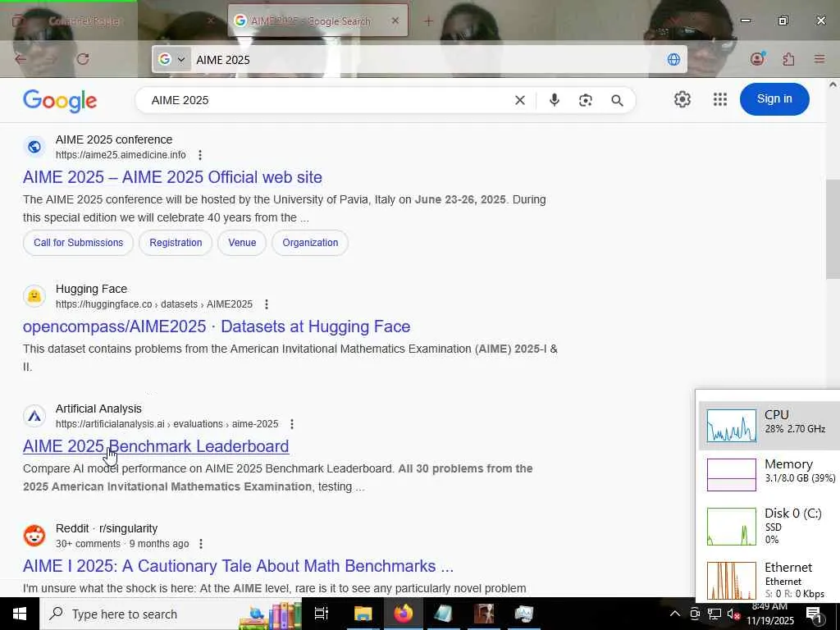Image resolution: width=840 pixels, height=630 pixels.
Task: Go back using the browser back arrow
Action: (x=21, y=59)
